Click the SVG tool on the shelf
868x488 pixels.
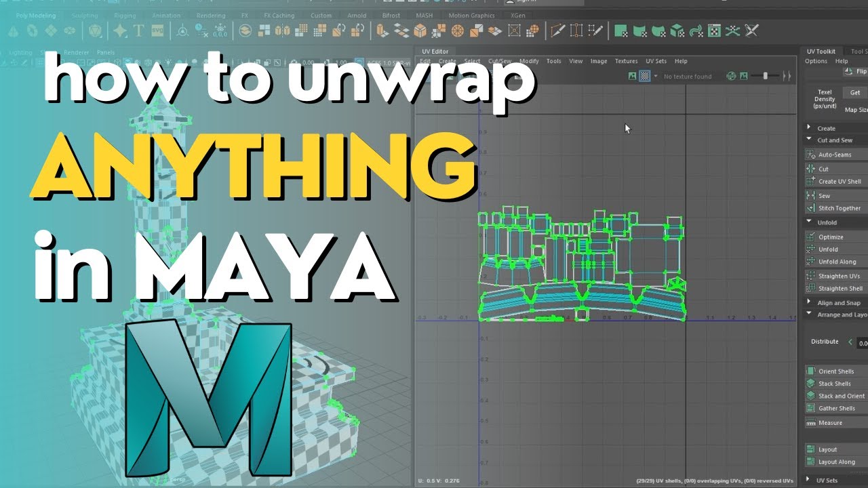tap(157, 31)
